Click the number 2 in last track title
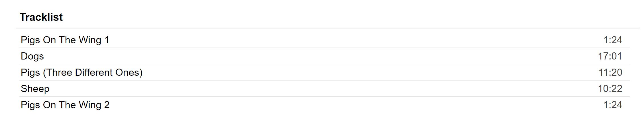The image size is (644, 117). pos(107,105)
